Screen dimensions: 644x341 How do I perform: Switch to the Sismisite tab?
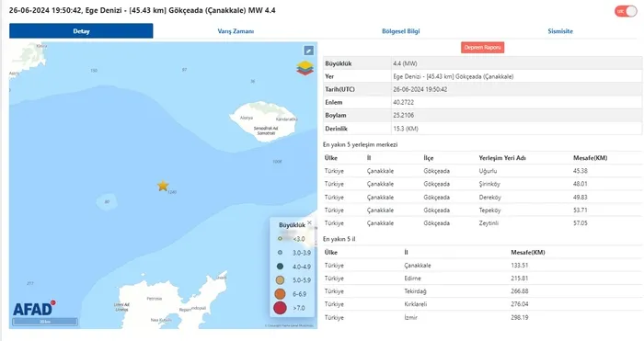click(x=560, y=31)
